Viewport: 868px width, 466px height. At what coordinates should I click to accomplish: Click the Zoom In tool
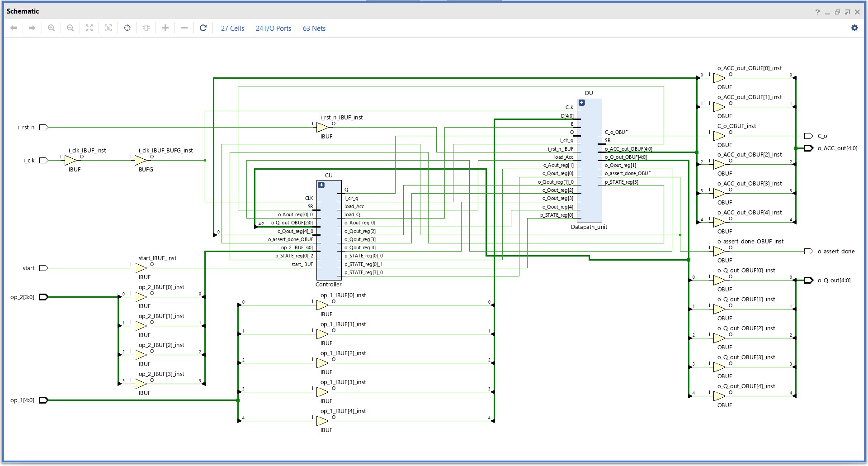click(52, 28)
